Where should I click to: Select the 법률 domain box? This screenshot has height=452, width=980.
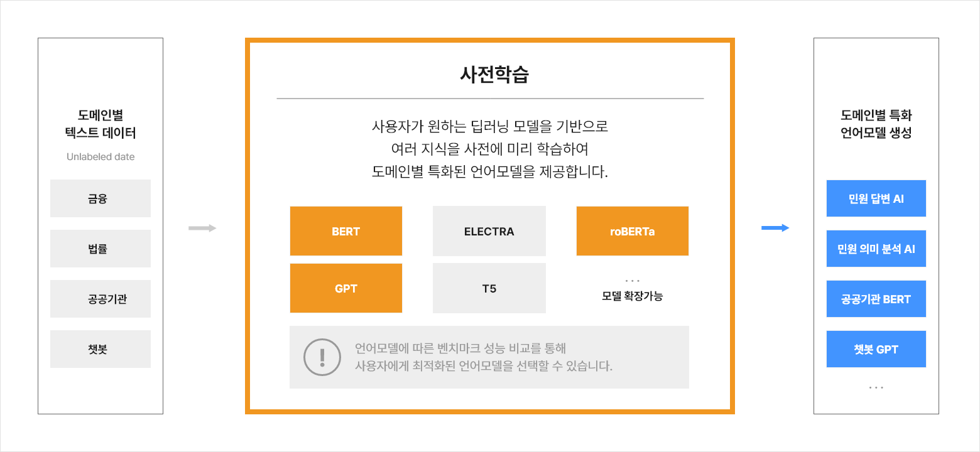101,249
